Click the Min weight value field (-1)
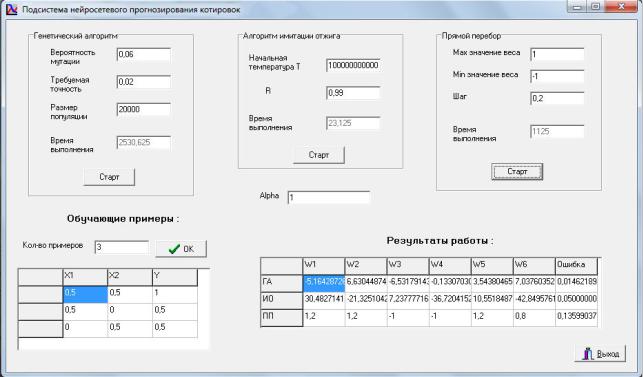 (557, 76)
